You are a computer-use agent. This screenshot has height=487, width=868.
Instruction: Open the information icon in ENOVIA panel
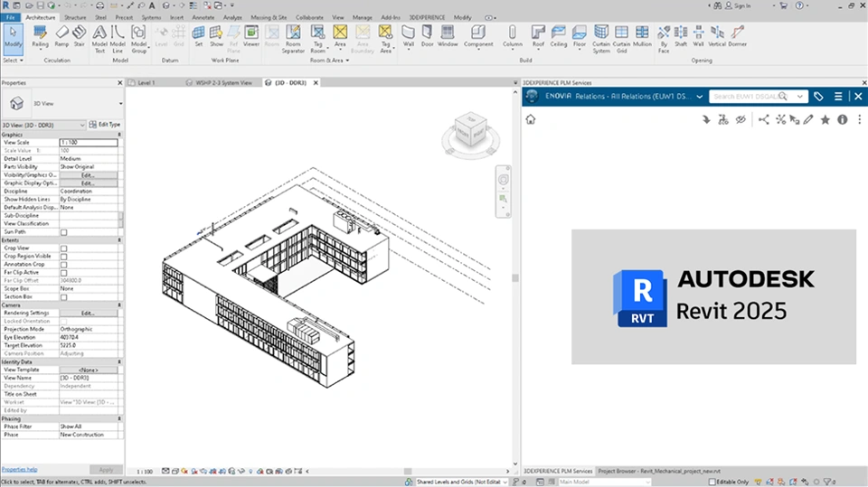[x=842, y=119]
